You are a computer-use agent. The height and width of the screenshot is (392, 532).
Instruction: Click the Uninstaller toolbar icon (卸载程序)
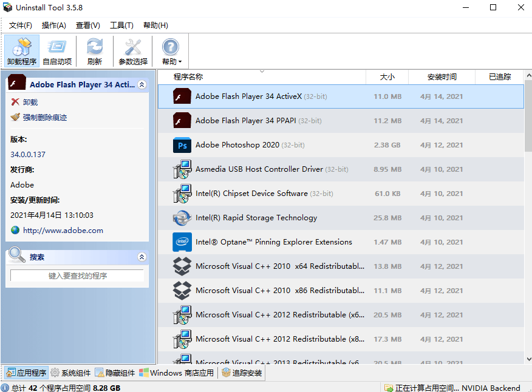[x=22, y=51]
